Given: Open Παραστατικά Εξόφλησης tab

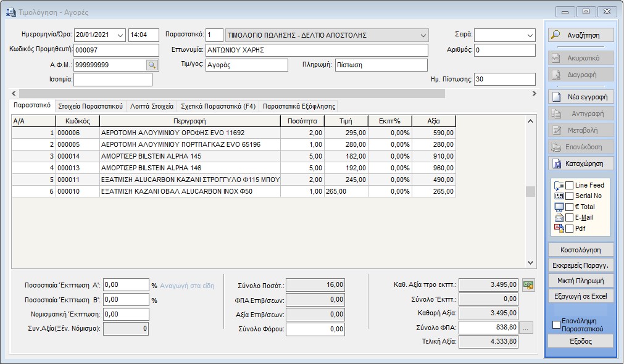Looking at the screenshot, I should point(299,106).
